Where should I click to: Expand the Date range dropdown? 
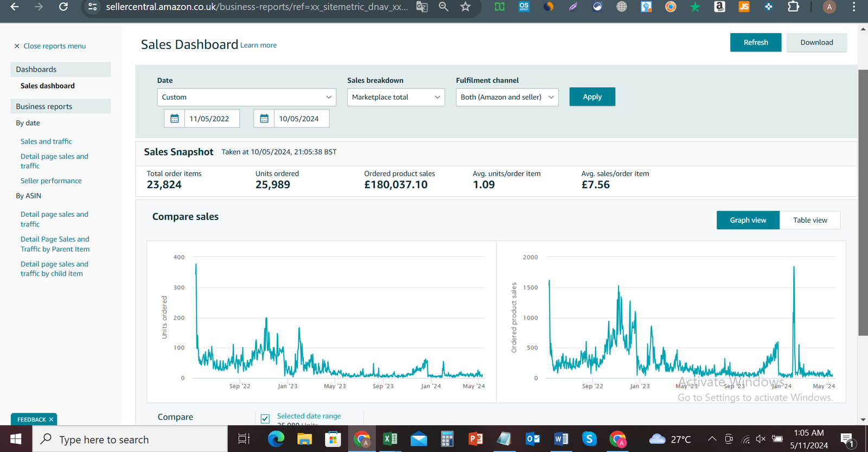click(x=246, y=98)
